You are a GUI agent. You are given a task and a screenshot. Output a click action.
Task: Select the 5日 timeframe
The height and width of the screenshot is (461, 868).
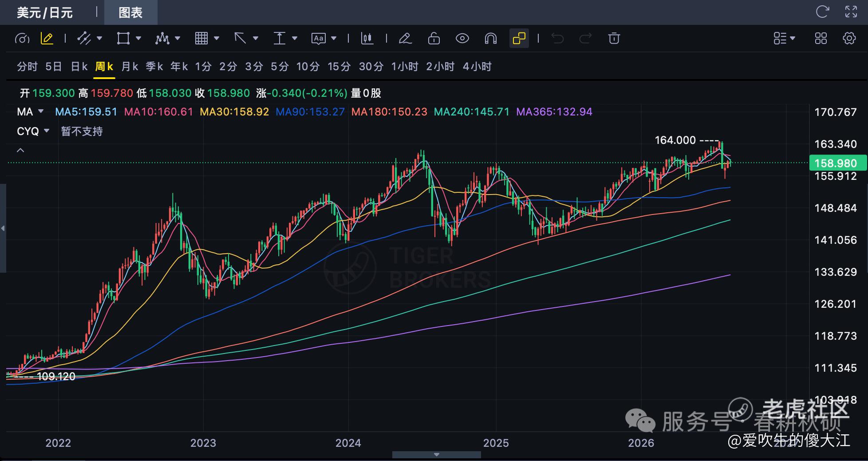click(x=54, y=67)
